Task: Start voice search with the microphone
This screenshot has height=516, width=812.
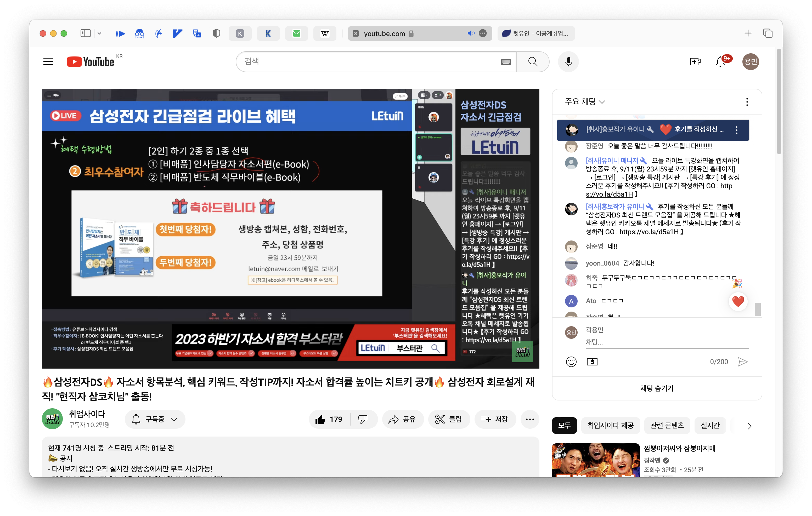Action: pyautogui.click(x=568, y=62)
